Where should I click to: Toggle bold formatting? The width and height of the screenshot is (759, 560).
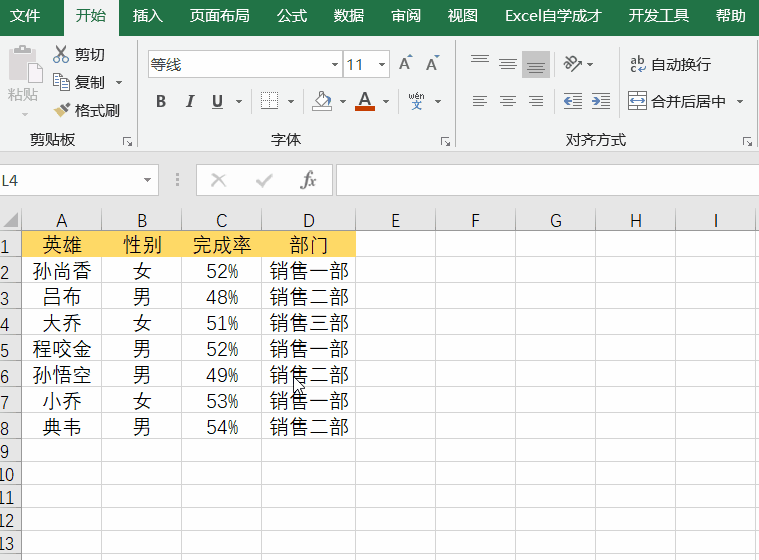pos(161,102)
